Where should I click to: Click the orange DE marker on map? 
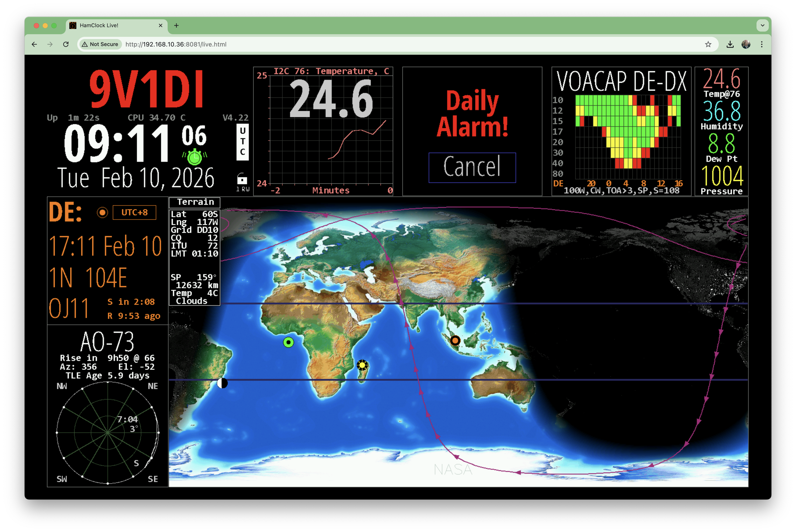455,340
